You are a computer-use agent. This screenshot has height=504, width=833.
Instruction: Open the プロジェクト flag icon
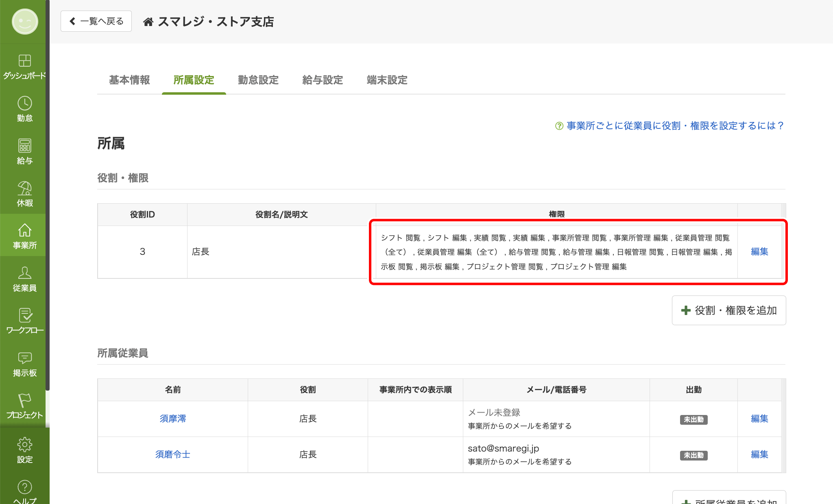24,401
